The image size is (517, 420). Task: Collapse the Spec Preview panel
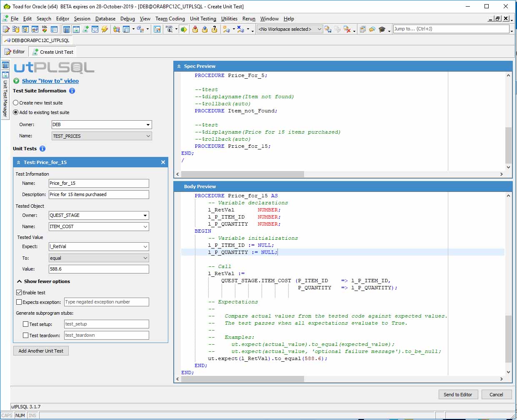[179, 66]
